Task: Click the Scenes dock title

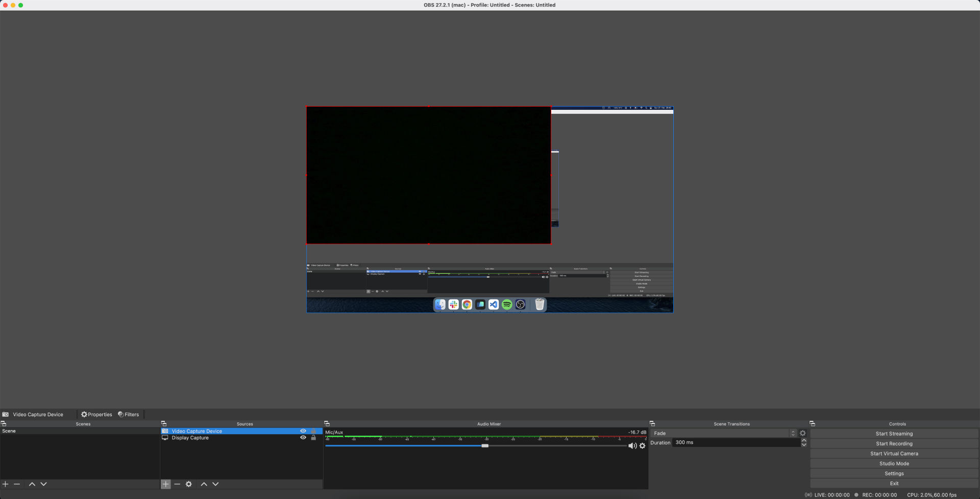Action: (x=83, y=424)
